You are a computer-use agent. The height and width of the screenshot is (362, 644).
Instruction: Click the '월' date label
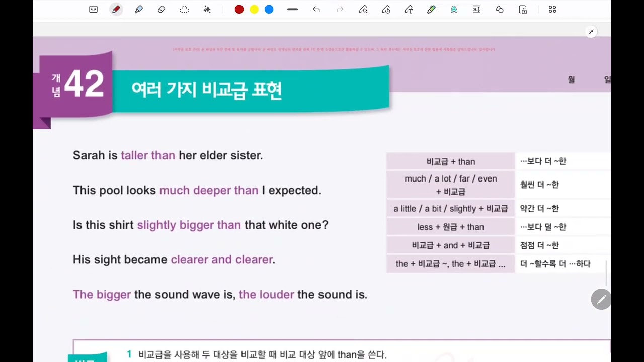[x=571, y=79]
